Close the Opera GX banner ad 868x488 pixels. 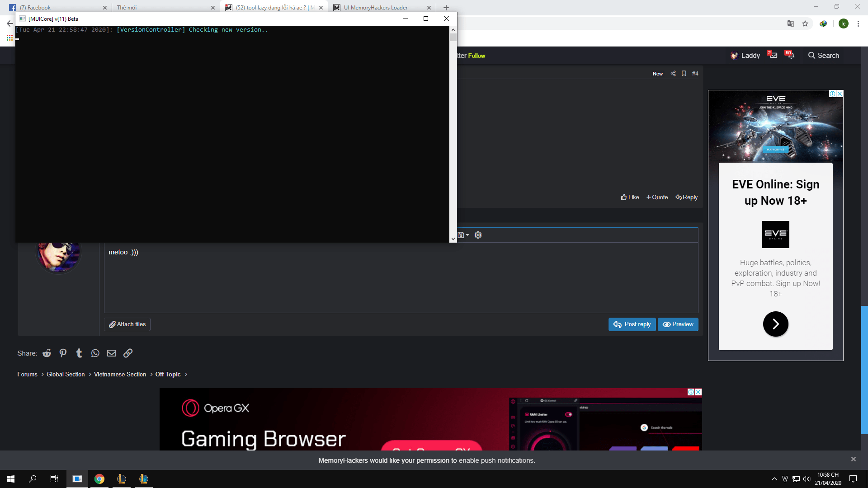(x=698, y=392)
